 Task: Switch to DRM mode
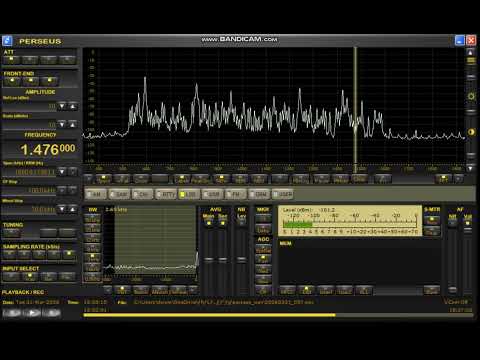(259, 194)
